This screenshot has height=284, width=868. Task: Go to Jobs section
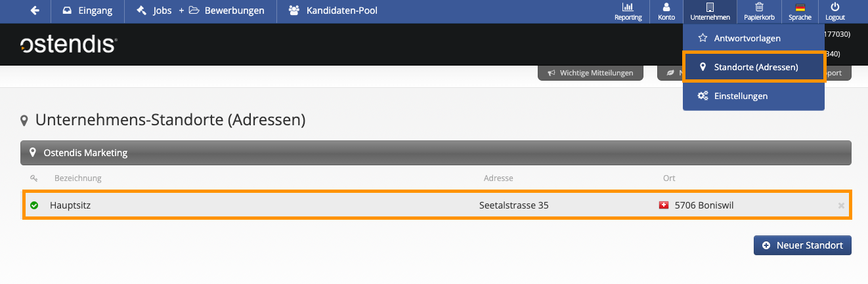coord(154,10)
